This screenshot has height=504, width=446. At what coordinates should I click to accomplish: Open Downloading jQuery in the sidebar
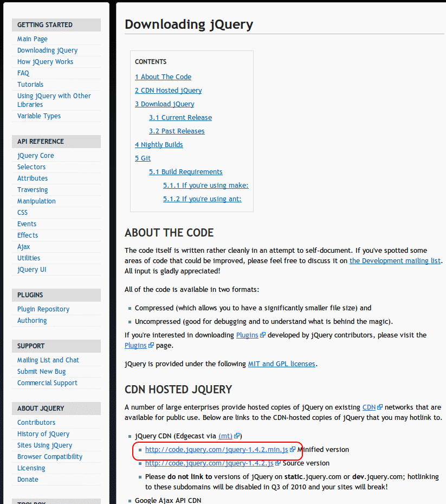pyautogui.click(x=47, y=50)
